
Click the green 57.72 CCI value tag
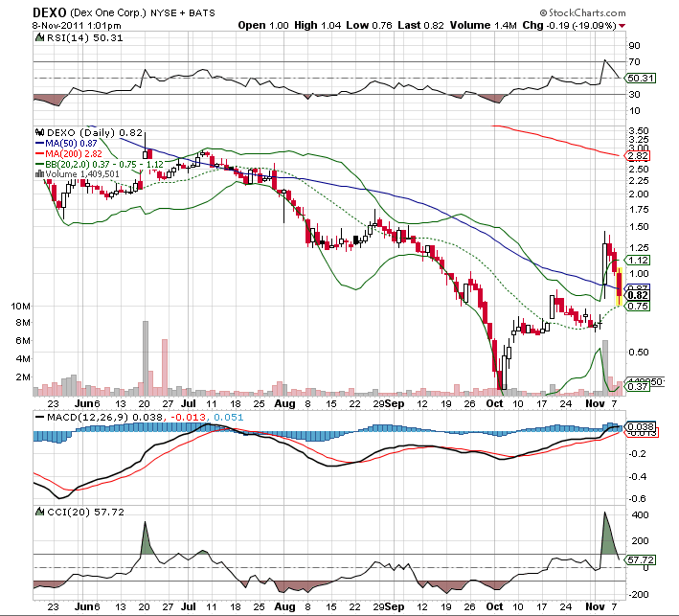pos(642,559)
